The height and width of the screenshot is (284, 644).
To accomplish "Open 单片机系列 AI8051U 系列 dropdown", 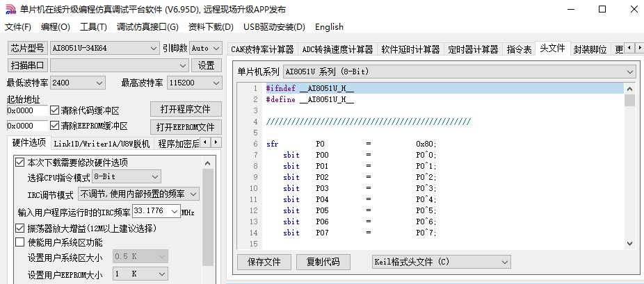I will pyautogui.click(x=460, y=72).
